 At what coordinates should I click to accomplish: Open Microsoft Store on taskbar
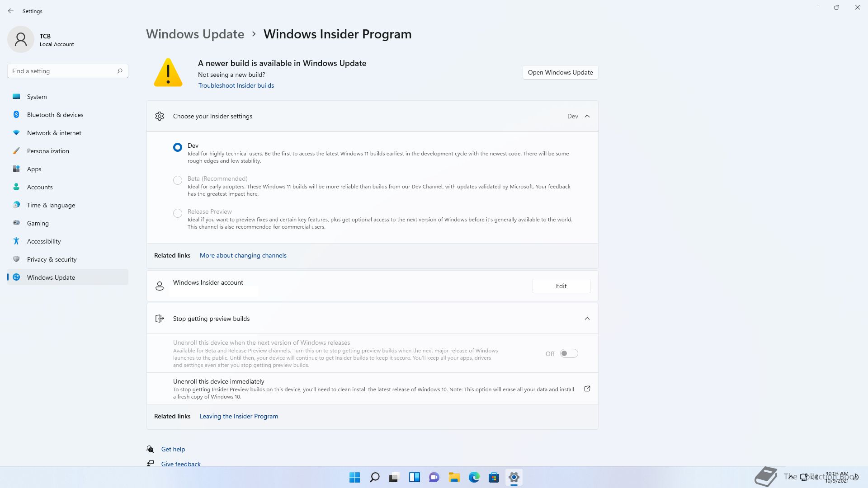tap(494, 477)
